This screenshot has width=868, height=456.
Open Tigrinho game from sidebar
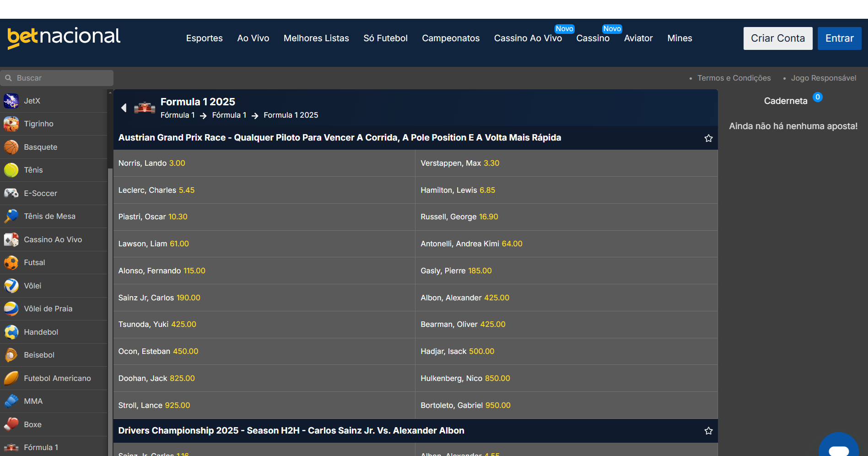click(11, 124)
